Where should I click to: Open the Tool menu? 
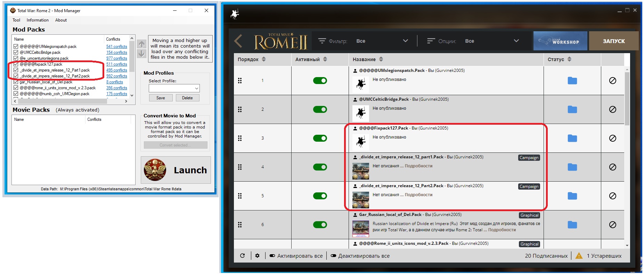16,20
